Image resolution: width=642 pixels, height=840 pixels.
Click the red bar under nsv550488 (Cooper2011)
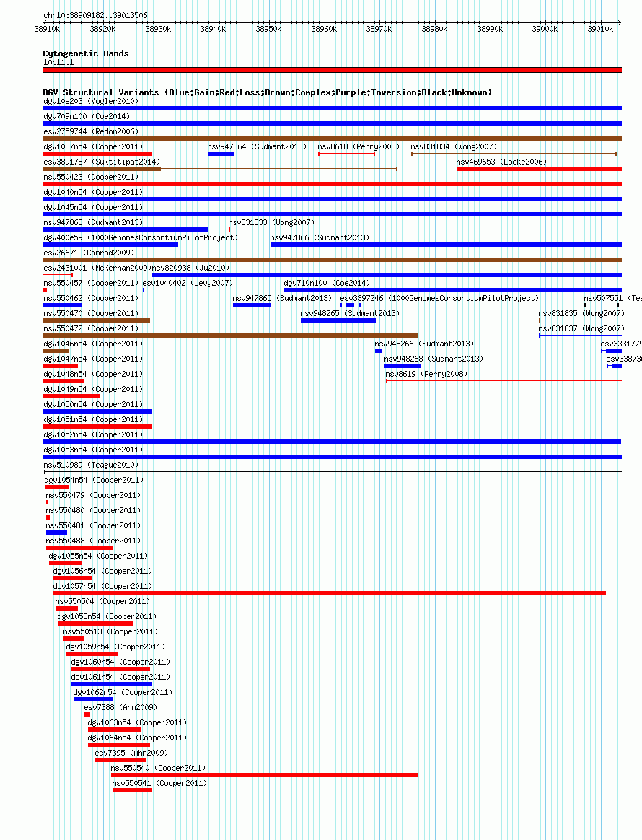(x=80, y=548)
